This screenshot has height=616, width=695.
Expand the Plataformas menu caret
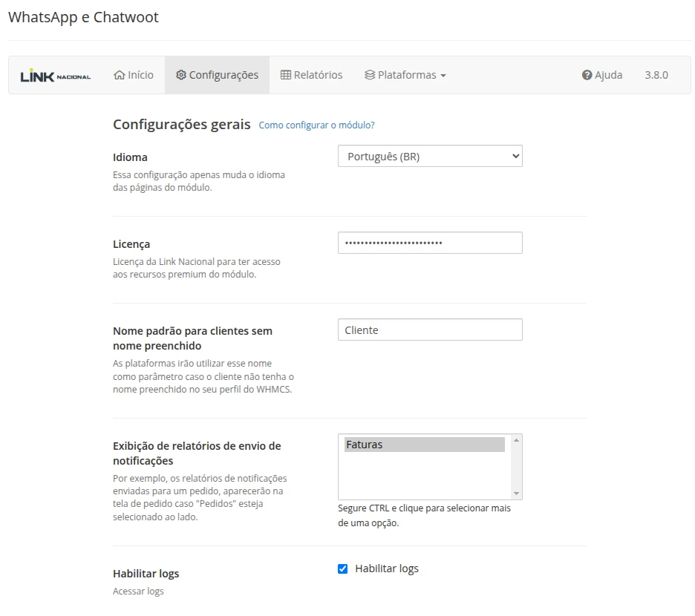click(443, 76)
